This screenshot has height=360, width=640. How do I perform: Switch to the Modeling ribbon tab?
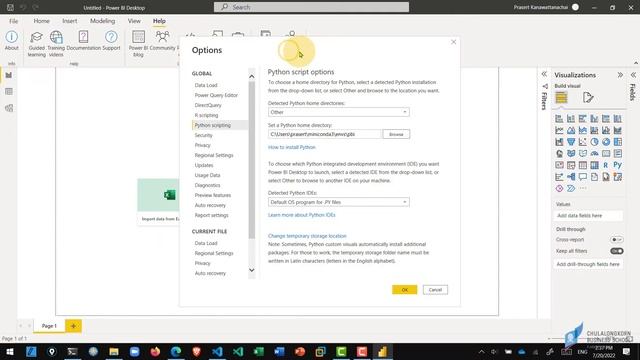[102, 21]
